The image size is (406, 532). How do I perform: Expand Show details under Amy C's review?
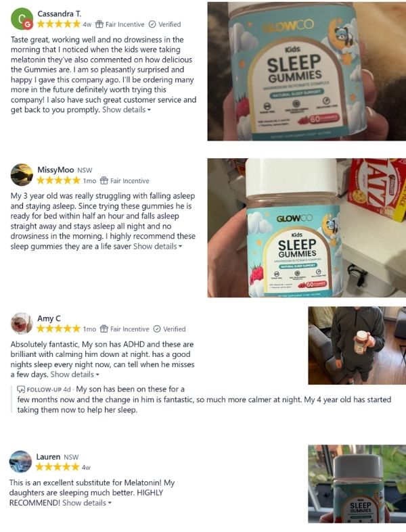(x=74, y=374)
